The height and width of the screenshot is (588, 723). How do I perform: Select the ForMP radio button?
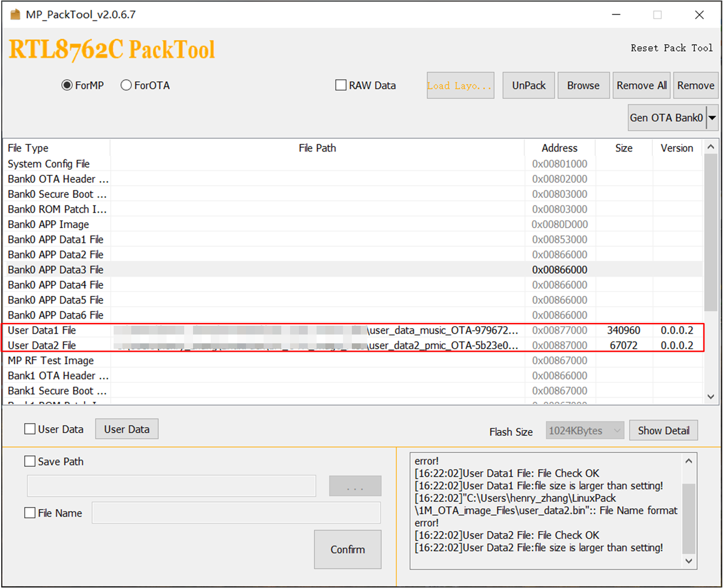(x=67, y=85)
